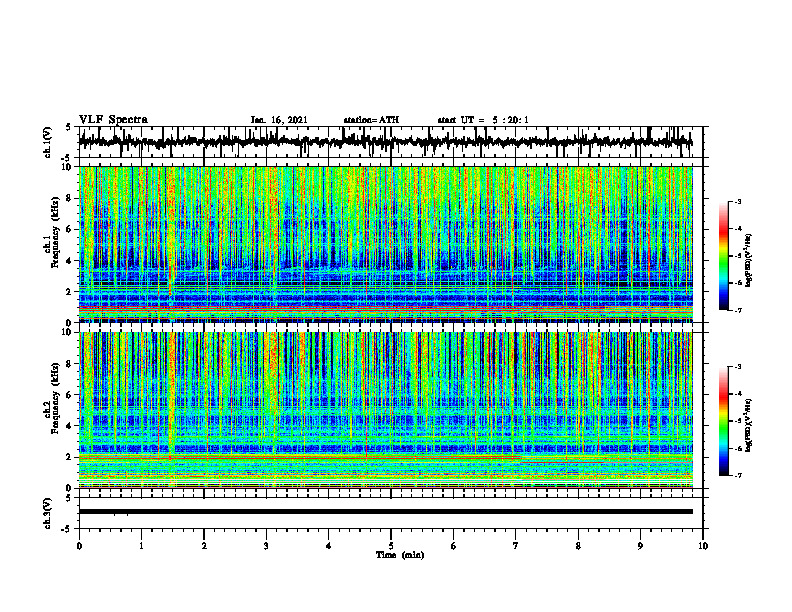
Task: Click the "ch.3(V)" axis label
Action: coord(48,513)
